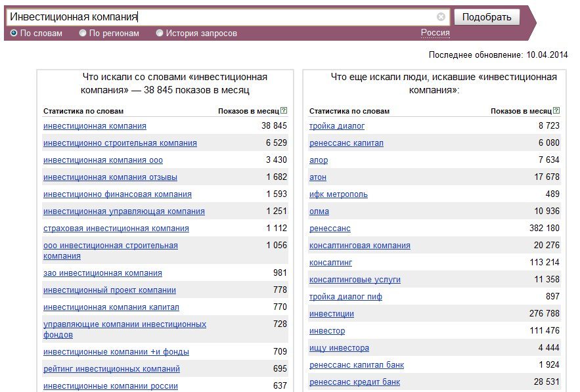
Task: Focus the 'Инвестиционная компания' search input
Action: coord(222,16)
